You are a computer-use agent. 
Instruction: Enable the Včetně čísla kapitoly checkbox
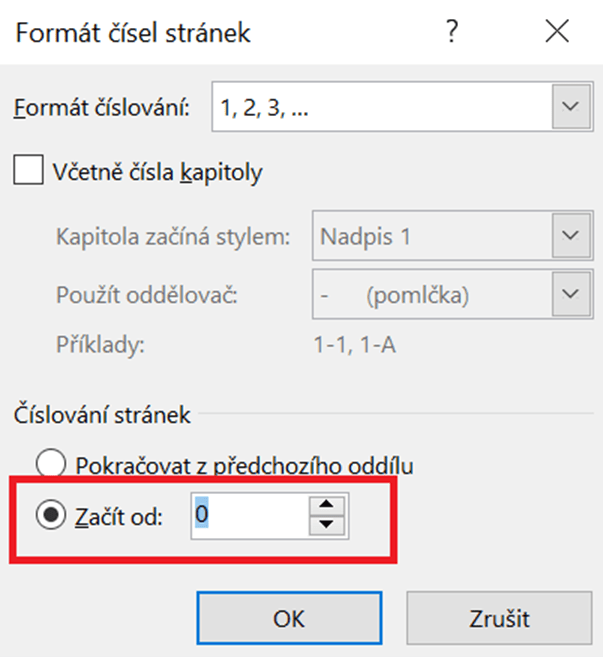(x=29, y=172)
